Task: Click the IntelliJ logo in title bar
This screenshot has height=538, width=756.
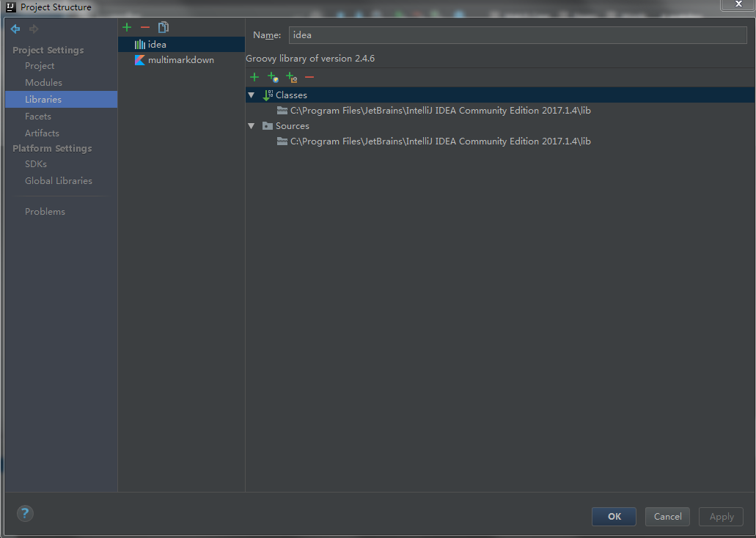Action: pos(11,7)
